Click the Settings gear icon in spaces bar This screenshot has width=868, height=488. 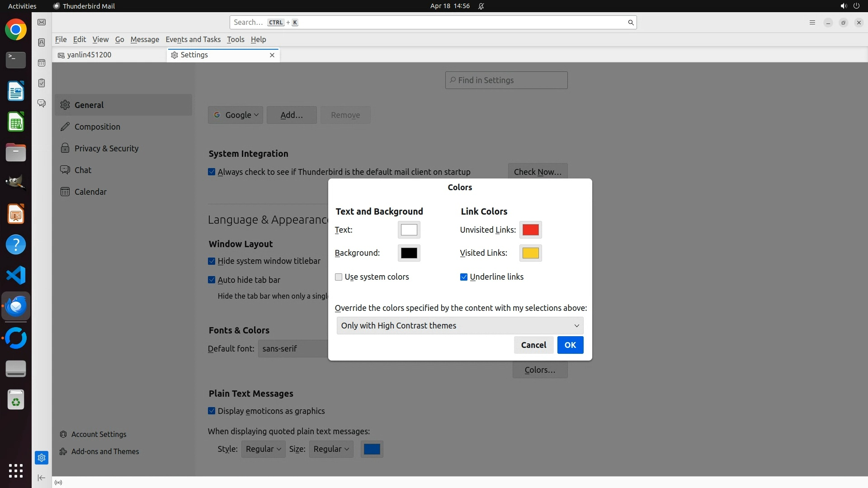[x=42, y=458]
